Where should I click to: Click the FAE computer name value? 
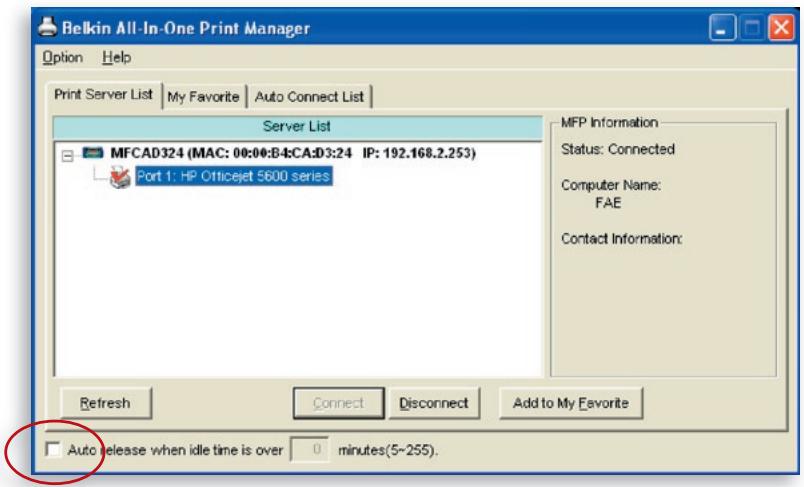(608, 203)
